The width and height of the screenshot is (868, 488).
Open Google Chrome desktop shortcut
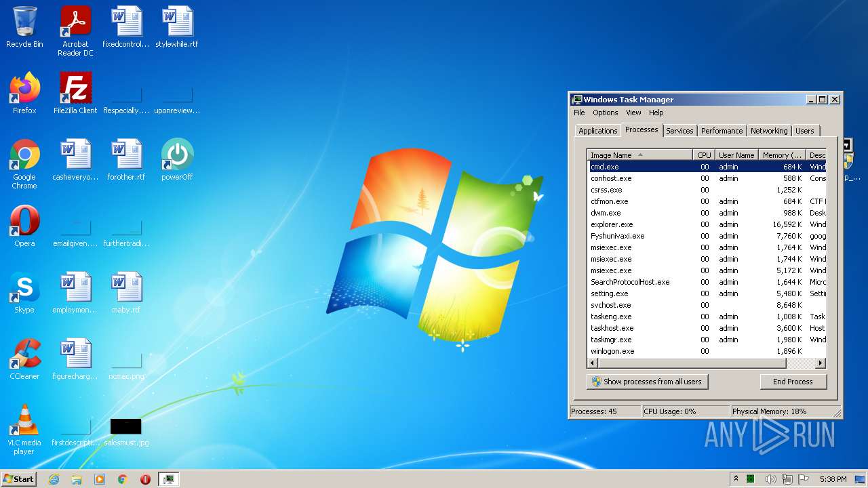point(24,164)
